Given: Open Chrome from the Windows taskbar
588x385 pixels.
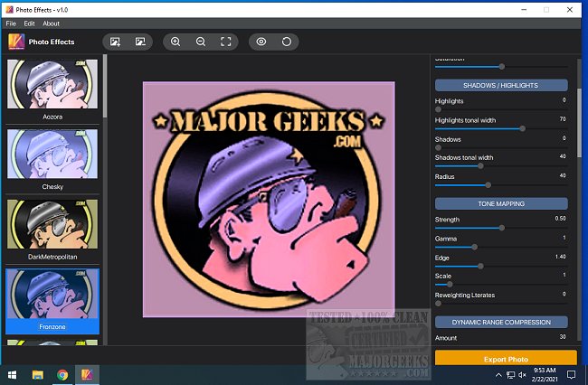Looking at the screenshot, I should point(62,374).
